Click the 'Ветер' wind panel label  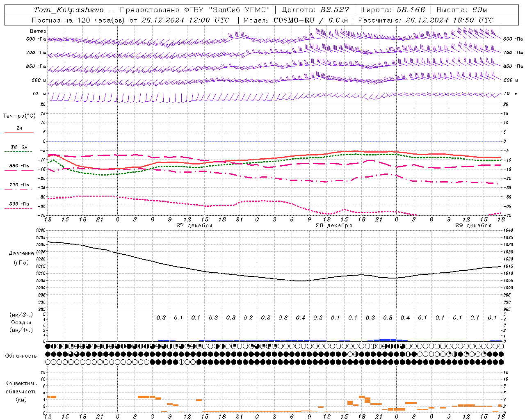tap(38, 31)
